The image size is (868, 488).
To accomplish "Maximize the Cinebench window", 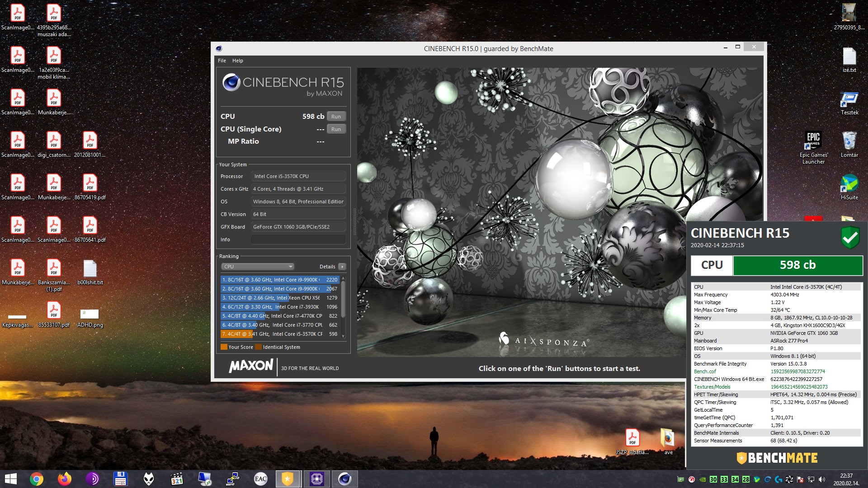I will pyautogui.click(x=738, y=47).
